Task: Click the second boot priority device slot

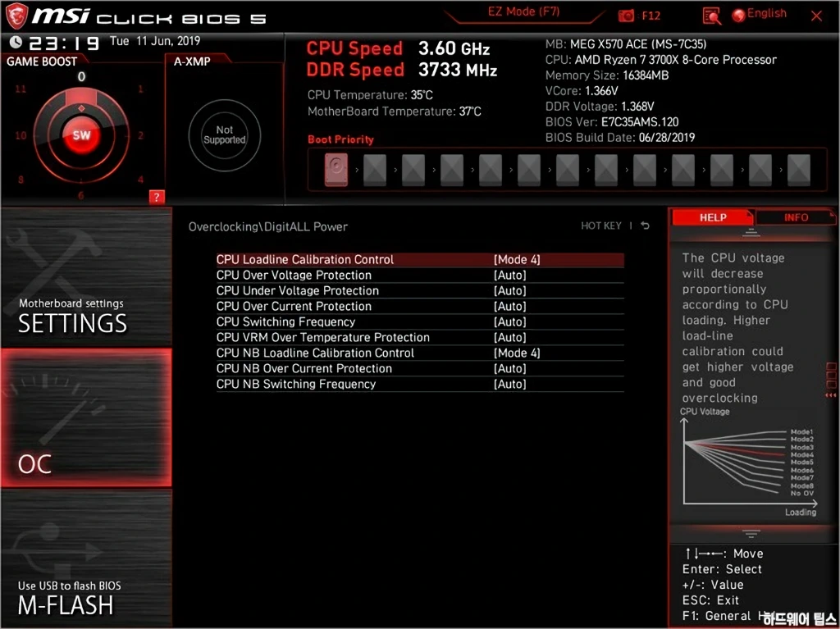Action: pos(374,171)
